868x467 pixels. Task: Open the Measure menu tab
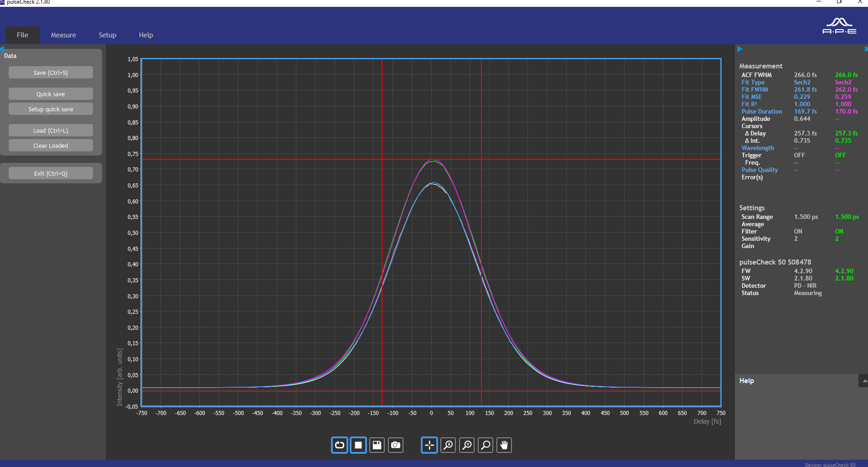click(63, 35)
